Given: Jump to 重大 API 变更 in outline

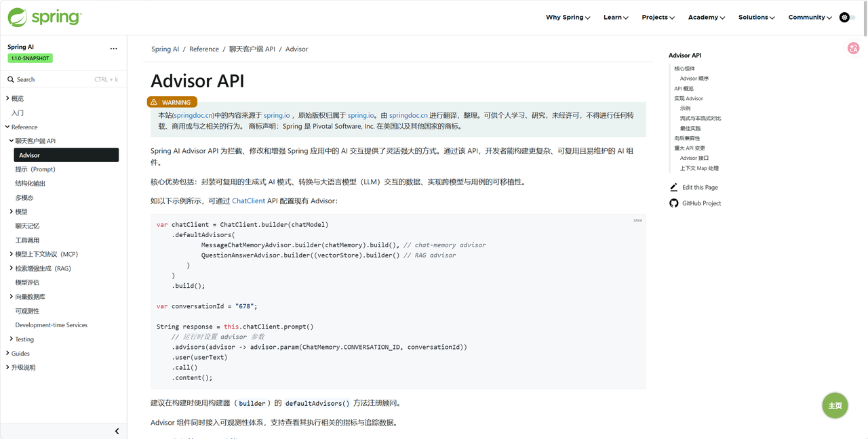Looking at the screenshot, I should pyautogui.click(x=690, y=148).
